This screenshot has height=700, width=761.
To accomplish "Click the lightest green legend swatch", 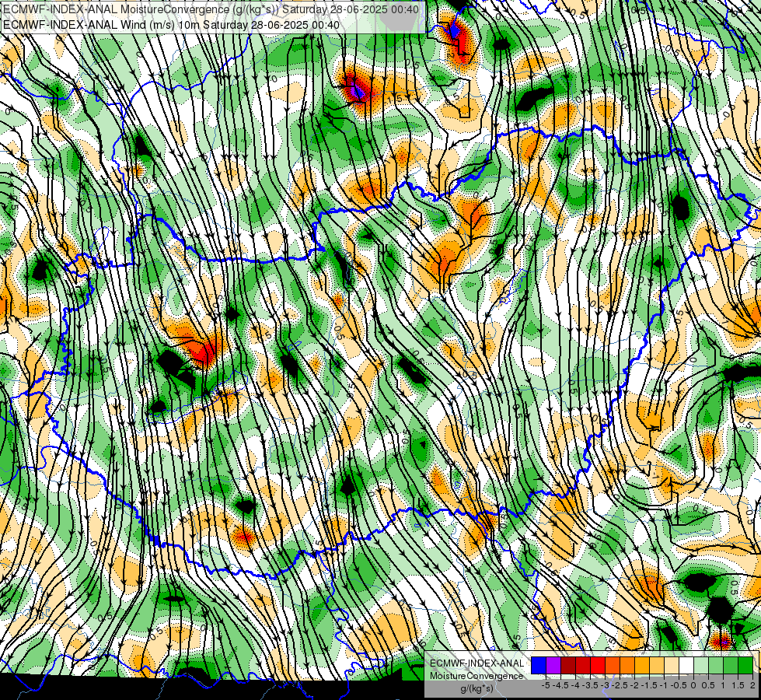I will (701, 665).
